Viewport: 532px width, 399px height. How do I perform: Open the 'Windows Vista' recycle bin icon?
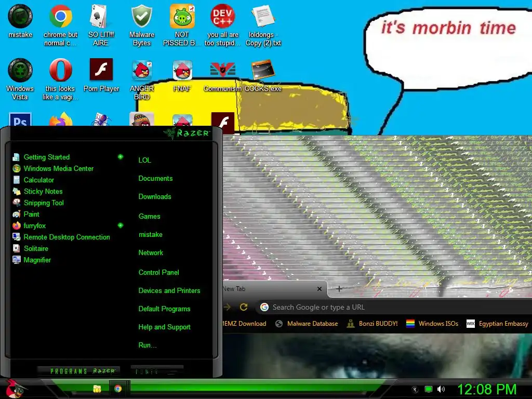(20, 79)
